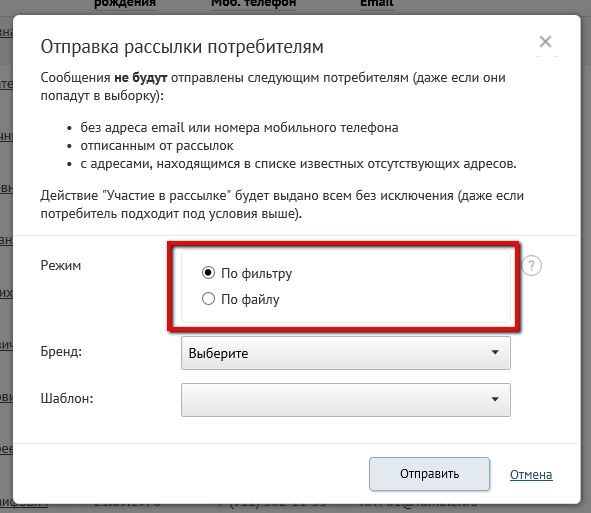The height and width of the screenshot is (513, 591).
Task: Sort by the рождения column header
Action: tap(125, 4)
